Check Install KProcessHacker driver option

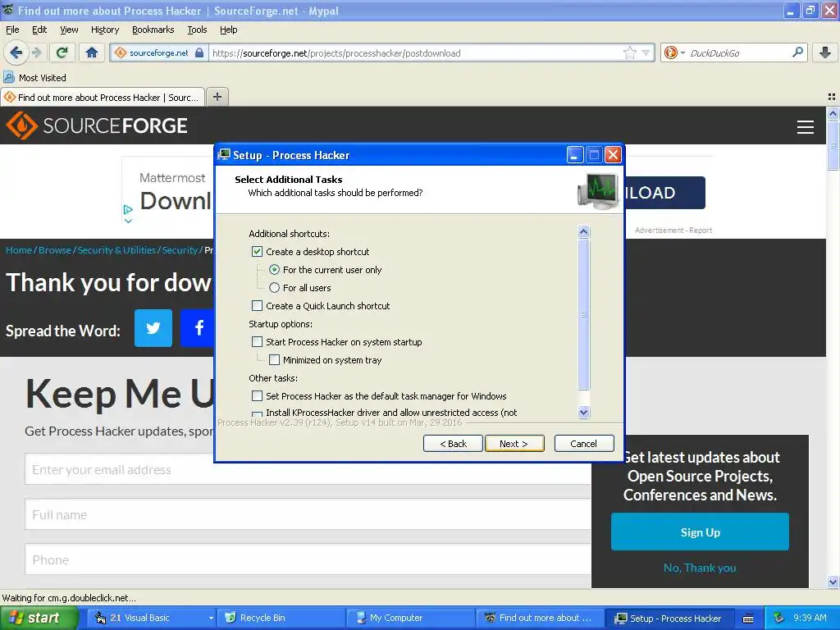257,414
